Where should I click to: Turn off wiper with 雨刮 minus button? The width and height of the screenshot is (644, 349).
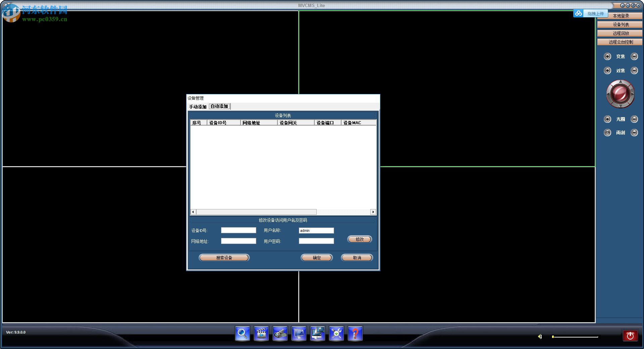[x=634, y=133]
